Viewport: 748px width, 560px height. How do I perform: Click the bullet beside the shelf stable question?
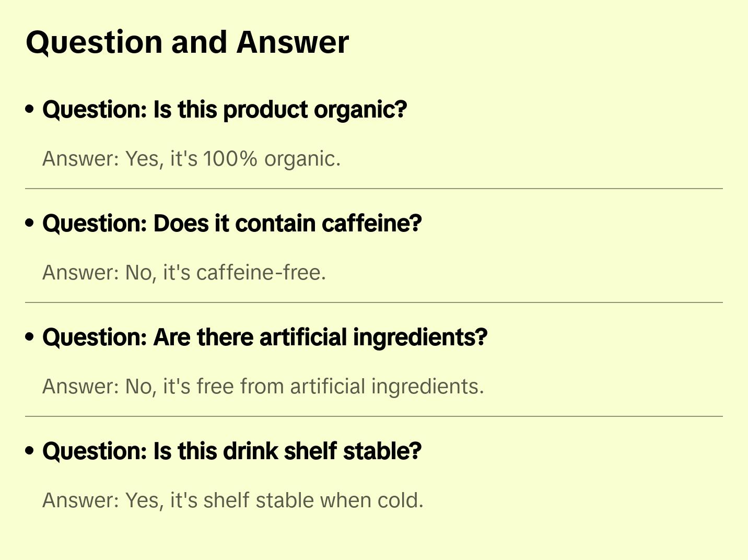click(x=30, y=451)
